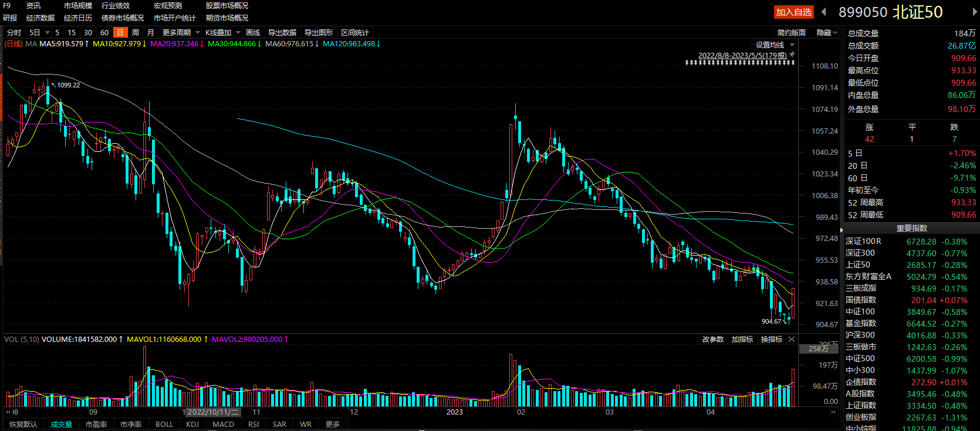Switch chart to weekly period
Screen dimensions: 980x431
(x=136, y=33)
